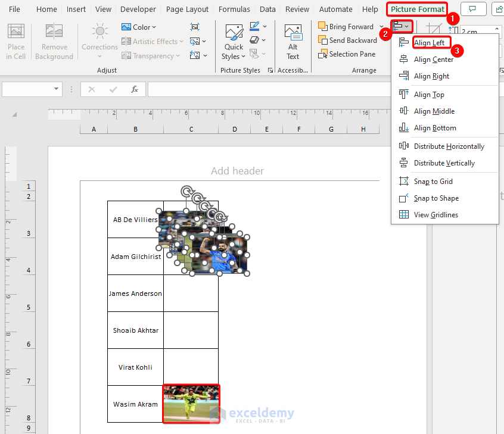Switch to the Home tab
This screenshot has width=504, height=434.
[46, 10]
